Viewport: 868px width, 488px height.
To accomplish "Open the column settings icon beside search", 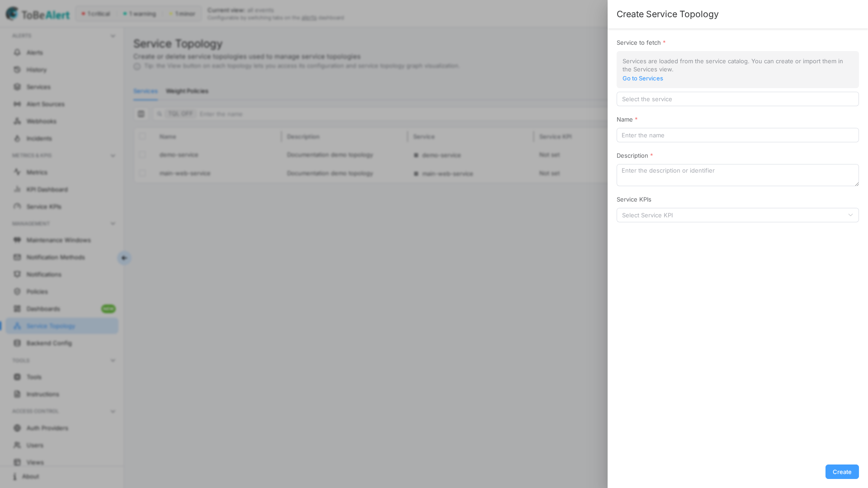I will (141, 114).
